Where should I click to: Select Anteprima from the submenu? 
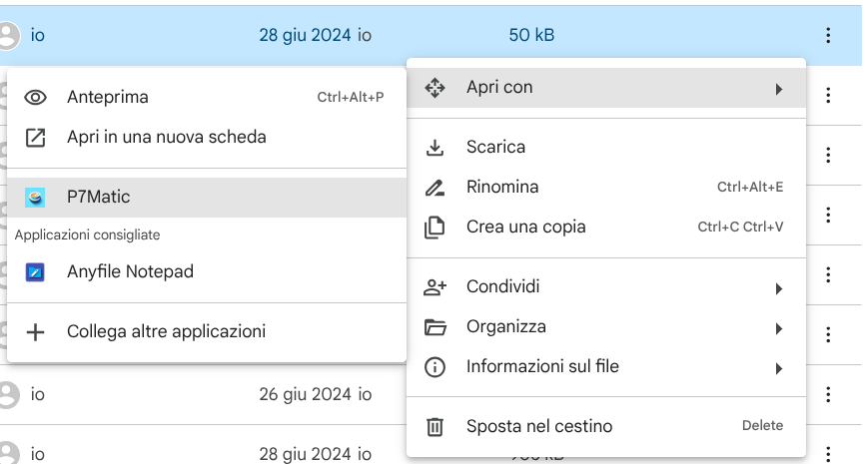(108, 97)
